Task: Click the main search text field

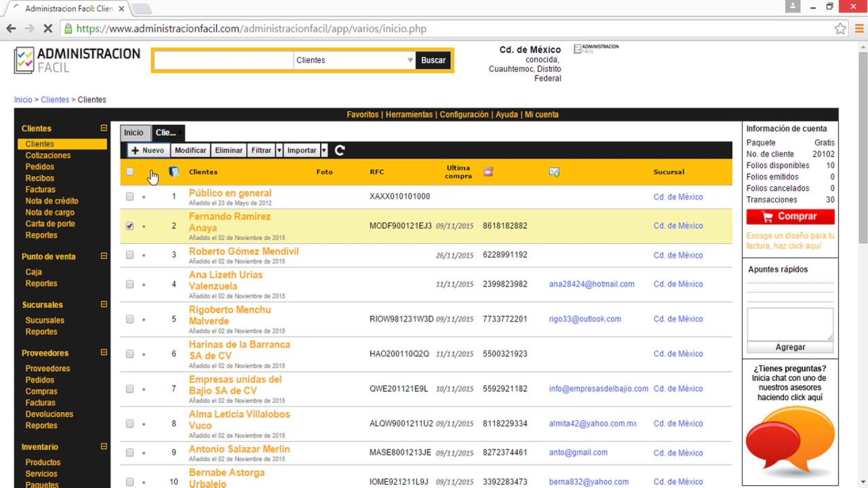Action: point(224,60)
